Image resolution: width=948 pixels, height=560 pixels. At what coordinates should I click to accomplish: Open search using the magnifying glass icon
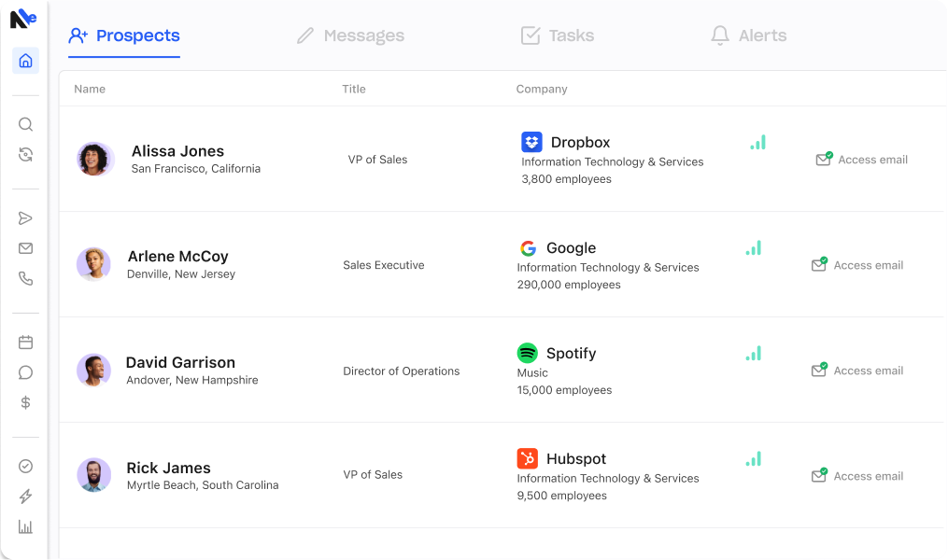(25, 124)
